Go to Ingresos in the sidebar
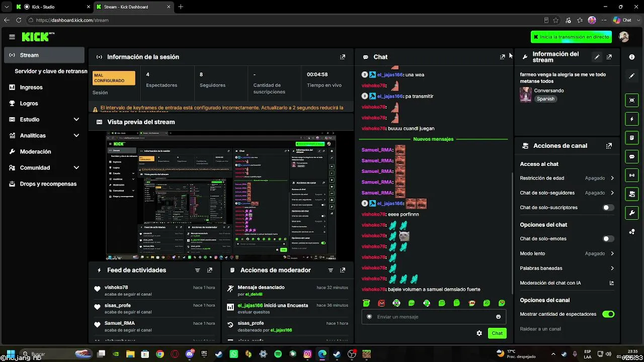This screenshot has width=644, height=362. pos(44,87)
